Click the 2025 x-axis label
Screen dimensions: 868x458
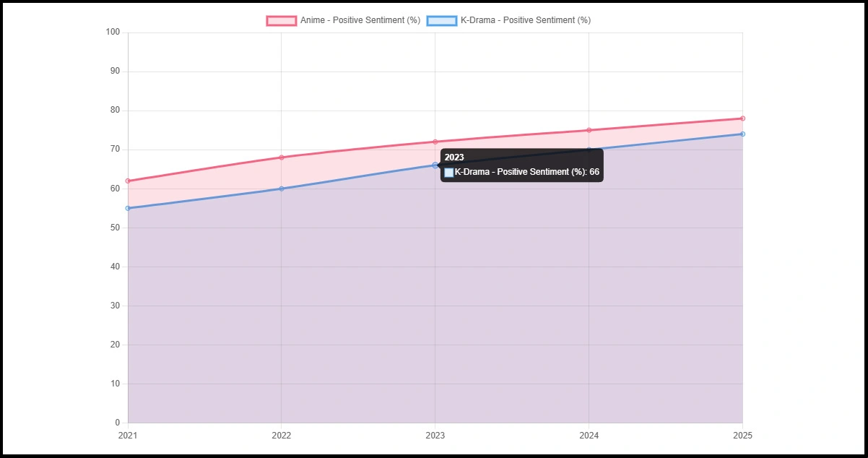point(742,435)
